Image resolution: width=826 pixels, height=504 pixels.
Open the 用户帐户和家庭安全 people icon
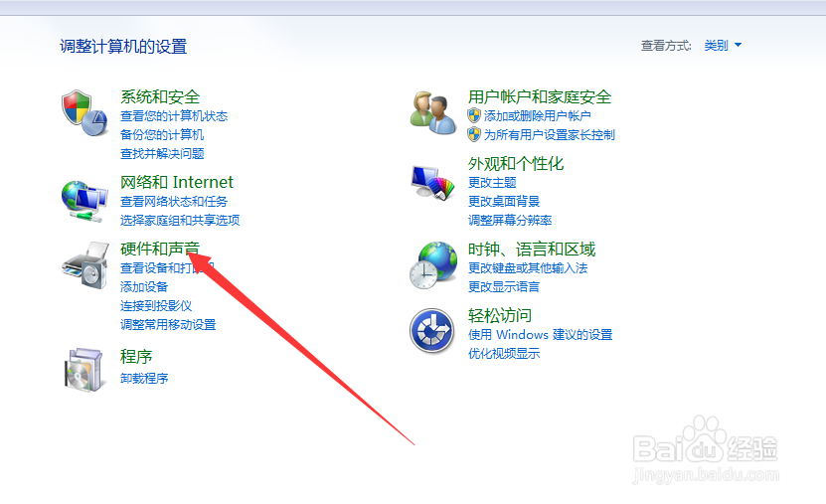pyautogui.click(x=433, y=112)
